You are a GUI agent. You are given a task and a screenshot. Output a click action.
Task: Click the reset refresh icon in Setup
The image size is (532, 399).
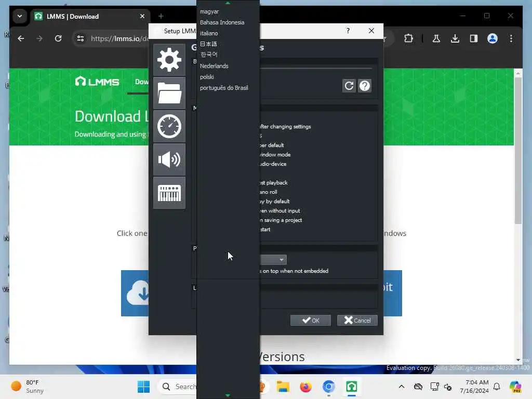(349, 86)
